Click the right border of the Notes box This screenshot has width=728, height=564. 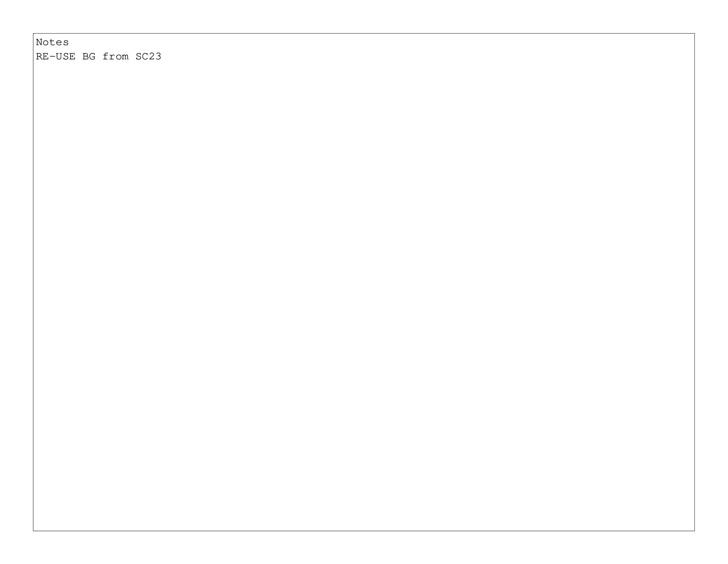[694, 282]
